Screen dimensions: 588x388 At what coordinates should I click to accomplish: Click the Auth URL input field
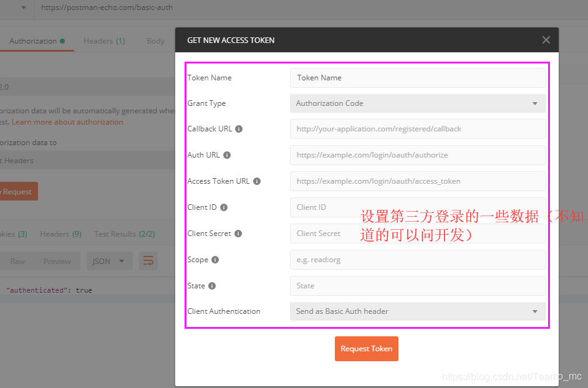pos(418,155)
